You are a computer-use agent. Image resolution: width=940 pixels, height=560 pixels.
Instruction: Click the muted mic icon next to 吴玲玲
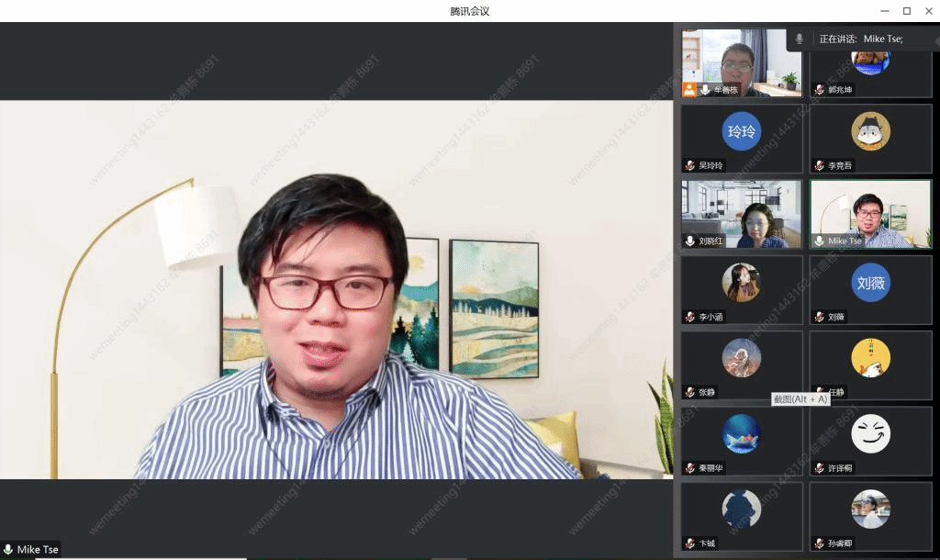[x=690, y=166]
